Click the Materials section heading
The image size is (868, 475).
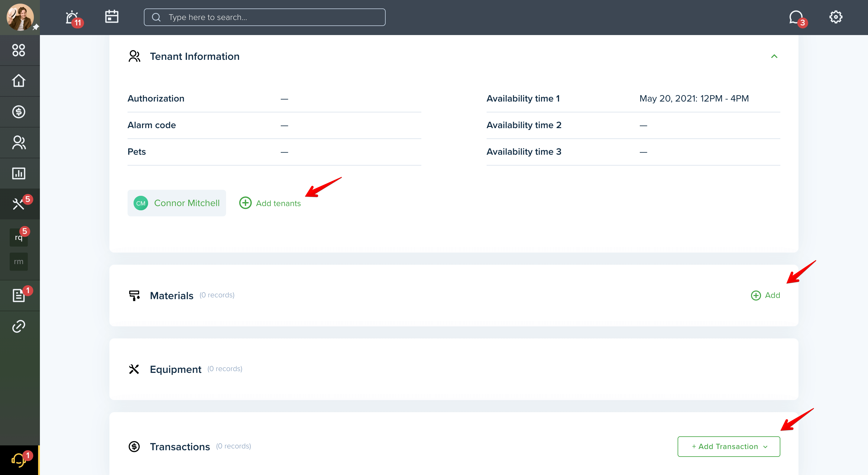(x=171, y=296)
